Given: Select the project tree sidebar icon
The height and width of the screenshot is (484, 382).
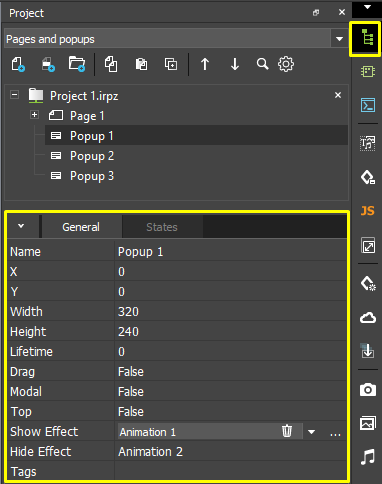Looking at the screenshot, I should point(367,37).
